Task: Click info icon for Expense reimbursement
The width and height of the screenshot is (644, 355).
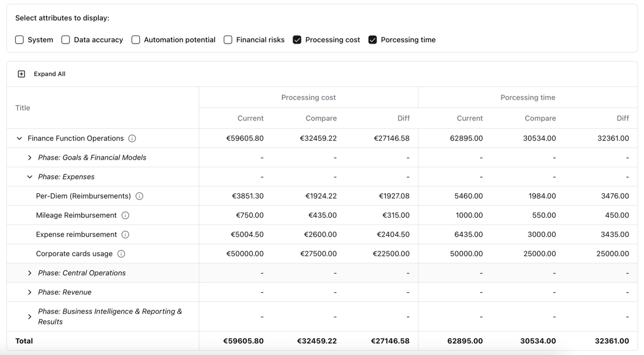Action: click(x=125, y=234)
